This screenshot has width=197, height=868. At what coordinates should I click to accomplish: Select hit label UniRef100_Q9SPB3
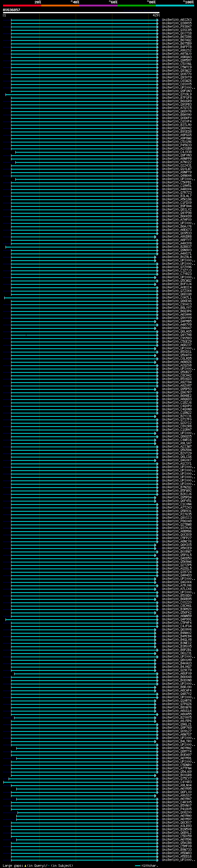(x=177, y=104)
